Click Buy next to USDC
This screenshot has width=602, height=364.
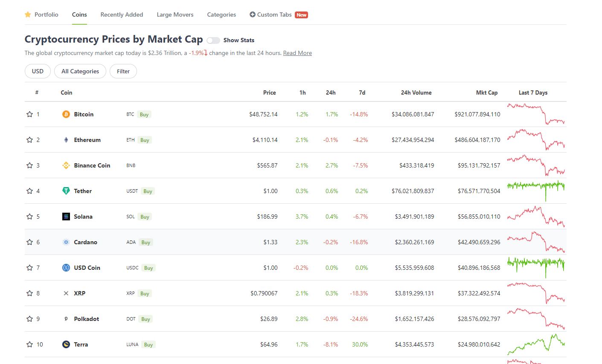click(148, 268)
